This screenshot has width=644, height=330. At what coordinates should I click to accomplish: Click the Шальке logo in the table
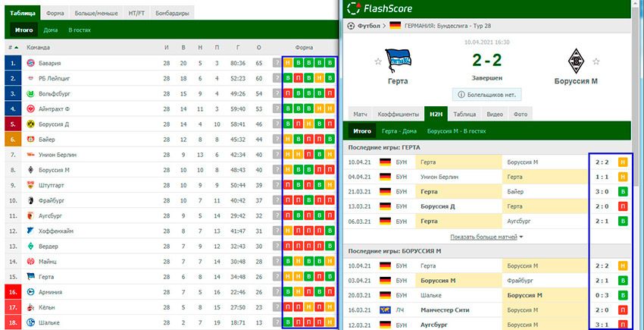(30, 322)
